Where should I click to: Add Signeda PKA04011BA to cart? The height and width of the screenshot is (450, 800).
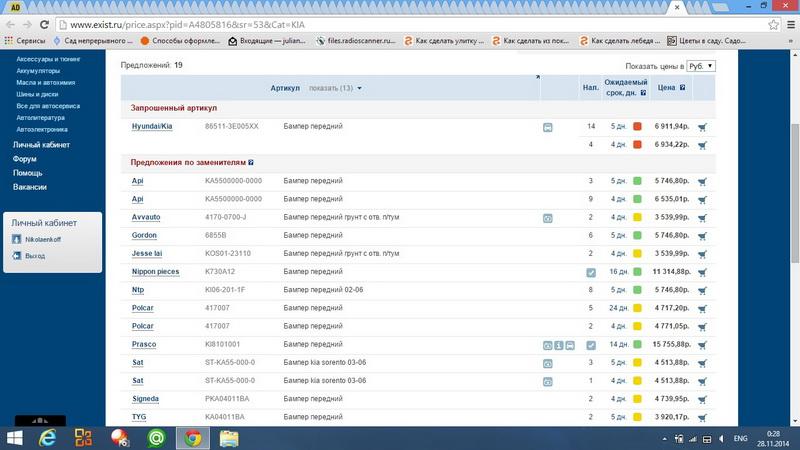[702, 399]
